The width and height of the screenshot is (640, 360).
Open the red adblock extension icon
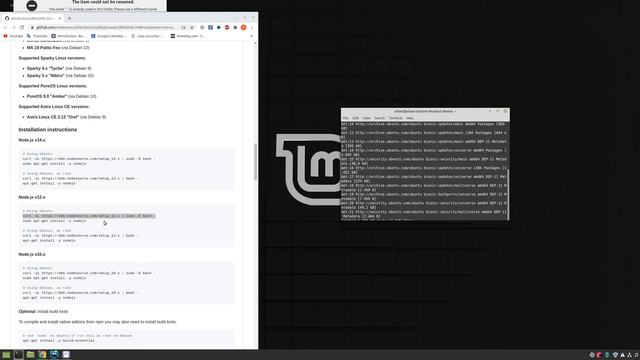(x=227, y=27)
